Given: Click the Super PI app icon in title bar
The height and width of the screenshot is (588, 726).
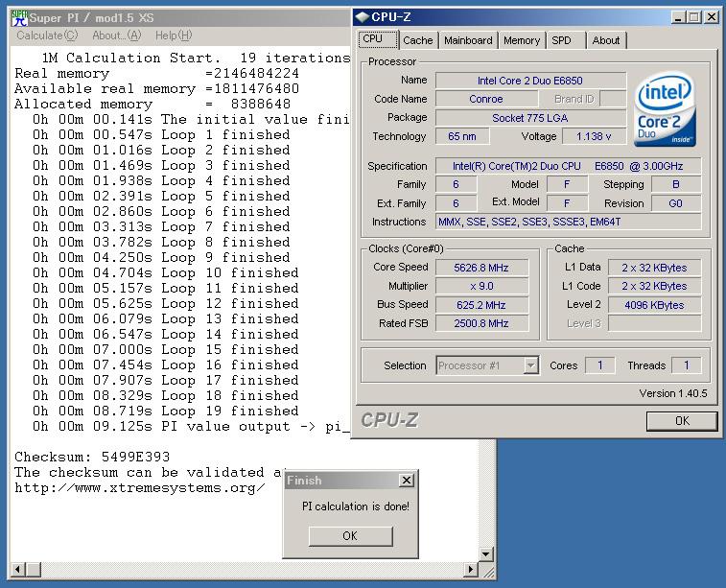Looking at the screenshot, I should coord(19,17).
